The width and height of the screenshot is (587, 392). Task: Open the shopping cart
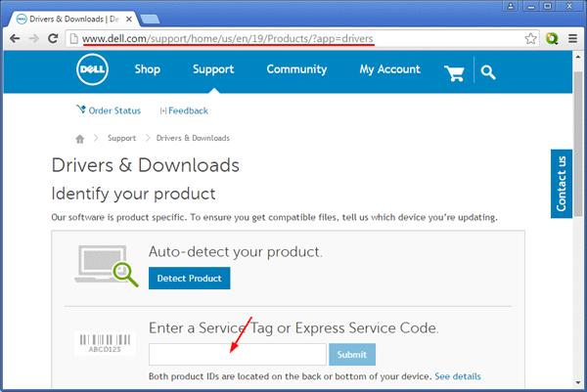(x=454, y=72)
